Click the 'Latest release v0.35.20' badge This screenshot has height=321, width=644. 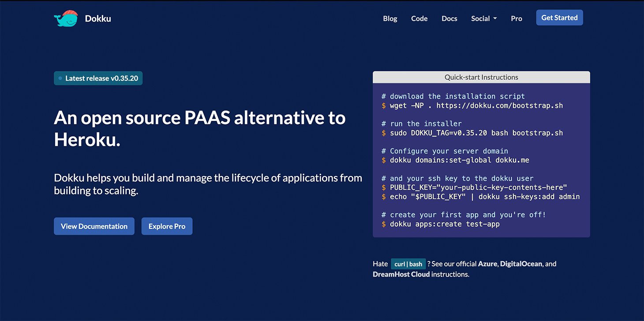click(98, 78)
